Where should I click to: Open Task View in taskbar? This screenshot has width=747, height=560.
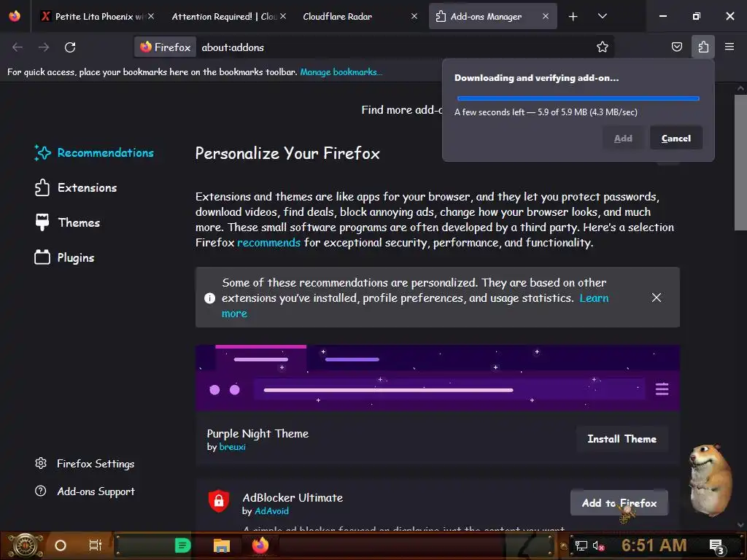pyautogui.click(x=96, y=545)
